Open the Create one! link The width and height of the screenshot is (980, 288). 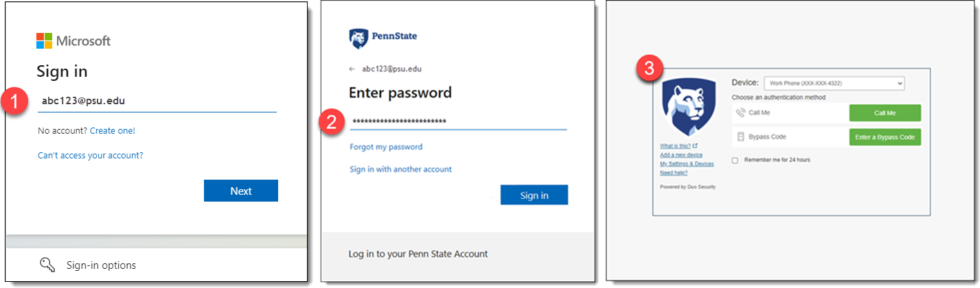tap(113, 130)
